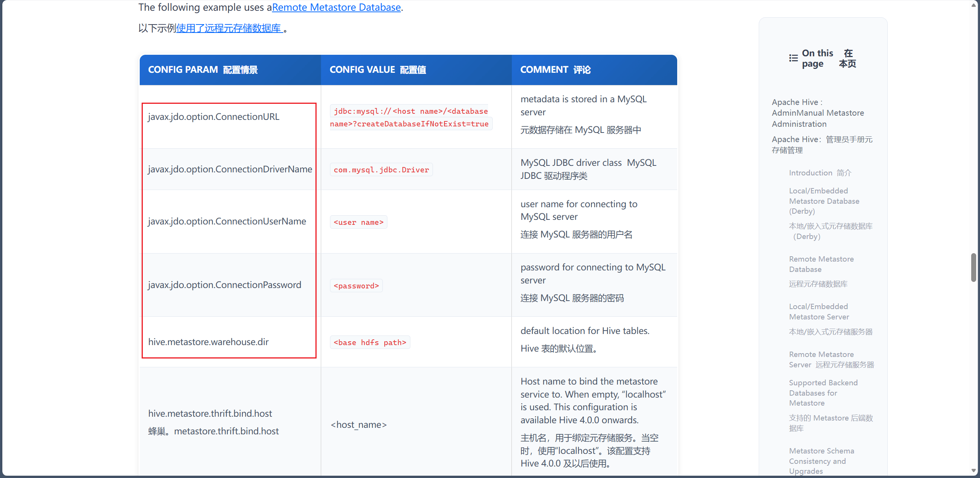Click scrollbar up arrow at top right
This screenshot has height=478, width=980.
coord(973,5)
